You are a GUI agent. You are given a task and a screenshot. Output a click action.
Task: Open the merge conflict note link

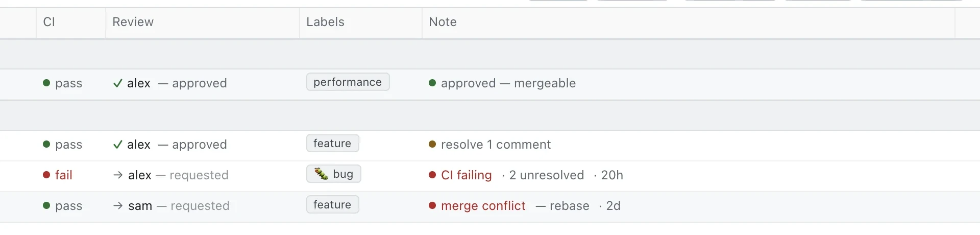pos(483,206)
